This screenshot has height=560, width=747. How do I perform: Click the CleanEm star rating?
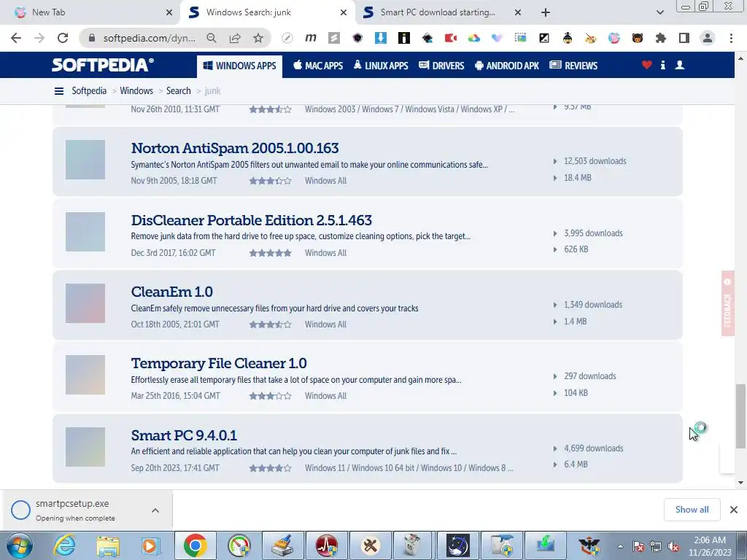[x=270, y=324]
